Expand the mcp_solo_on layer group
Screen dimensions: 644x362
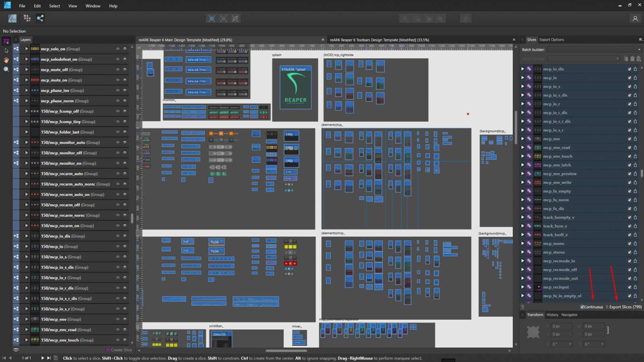coord(27,49)
